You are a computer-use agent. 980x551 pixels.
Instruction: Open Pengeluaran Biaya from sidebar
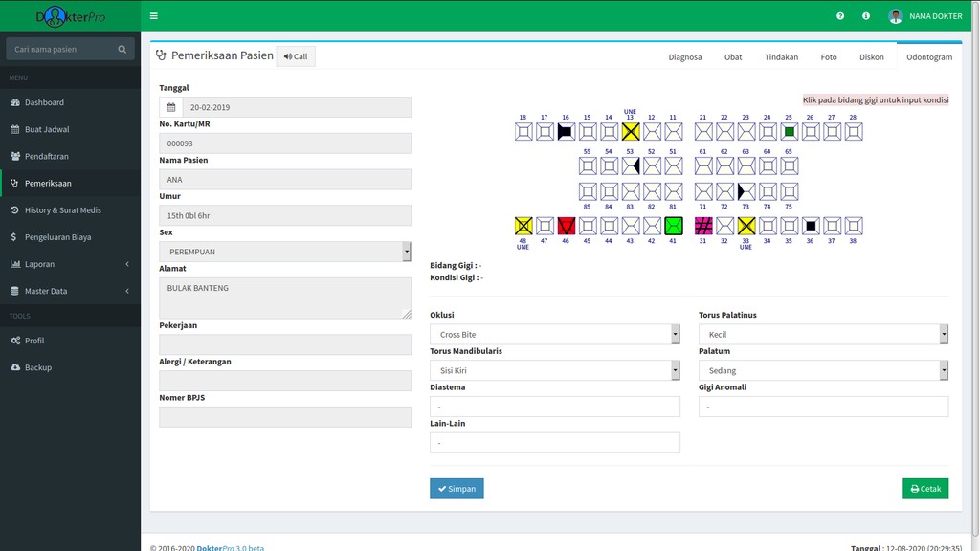(x=70, y=237)
